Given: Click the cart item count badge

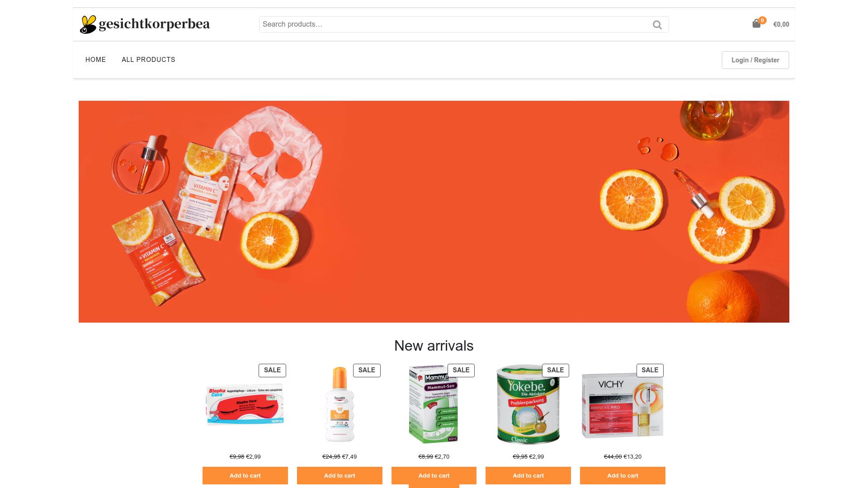Looking at the screenshot, I should (763, 20).
